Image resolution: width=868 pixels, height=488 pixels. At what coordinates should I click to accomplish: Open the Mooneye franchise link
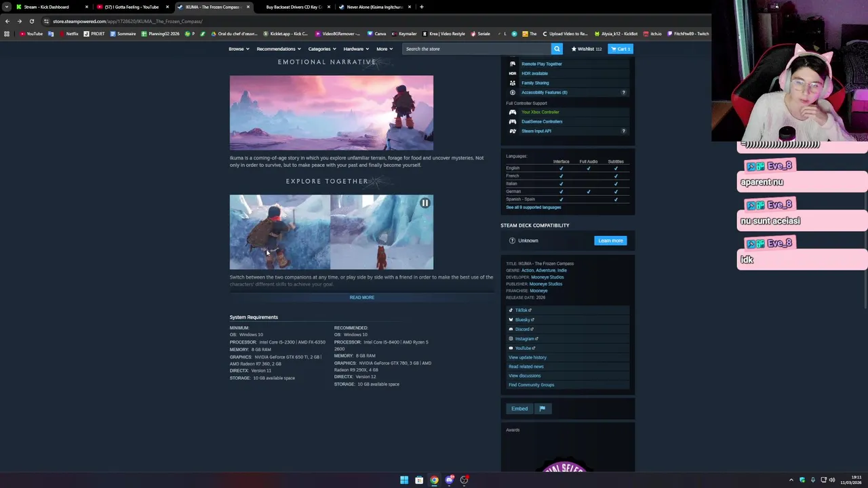point(538,291)
